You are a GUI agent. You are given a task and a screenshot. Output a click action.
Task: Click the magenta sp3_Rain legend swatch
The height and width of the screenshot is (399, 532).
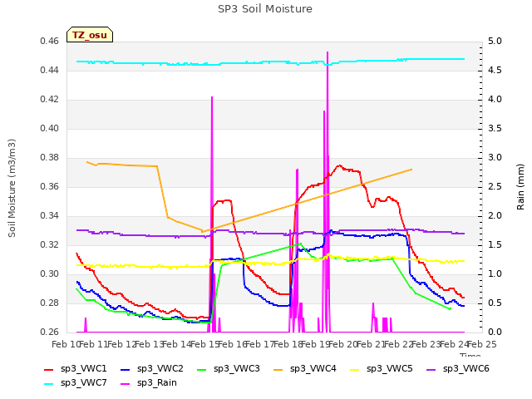coord(126,384)
